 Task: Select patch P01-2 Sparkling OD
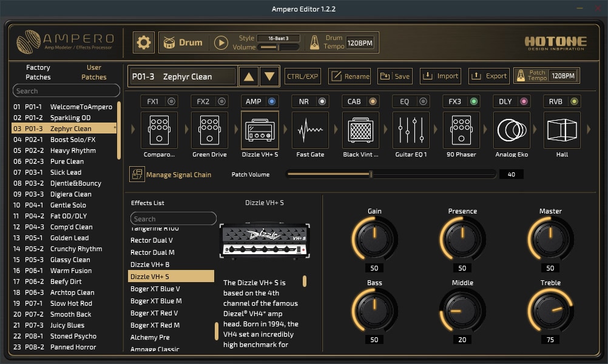tap(64, 118)
